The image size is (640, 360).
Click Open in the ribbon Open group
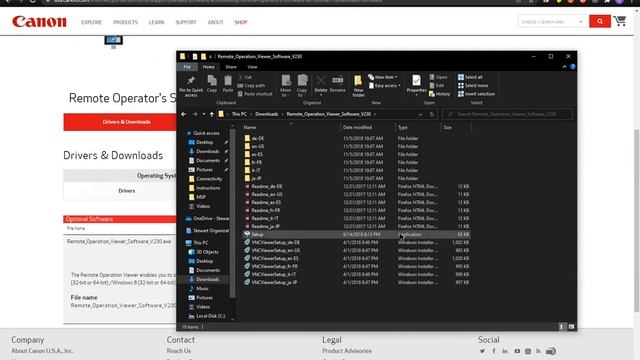[438, 77]
